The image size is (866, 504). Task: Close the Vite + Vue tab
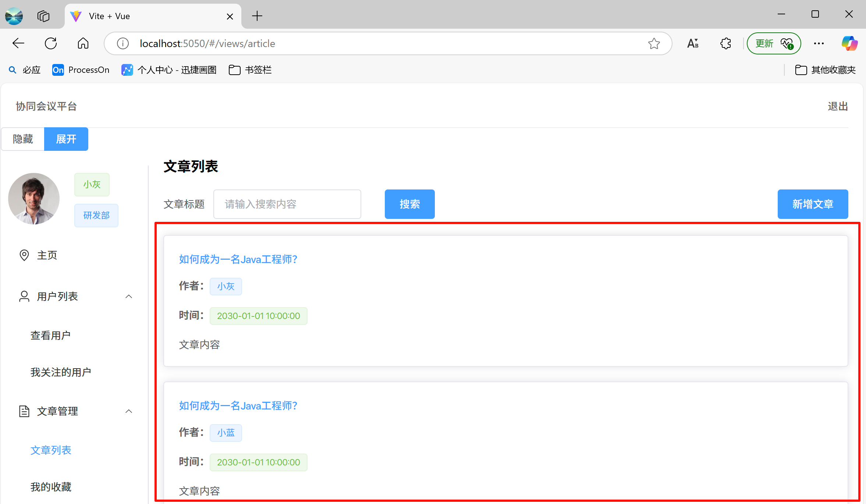230,16
